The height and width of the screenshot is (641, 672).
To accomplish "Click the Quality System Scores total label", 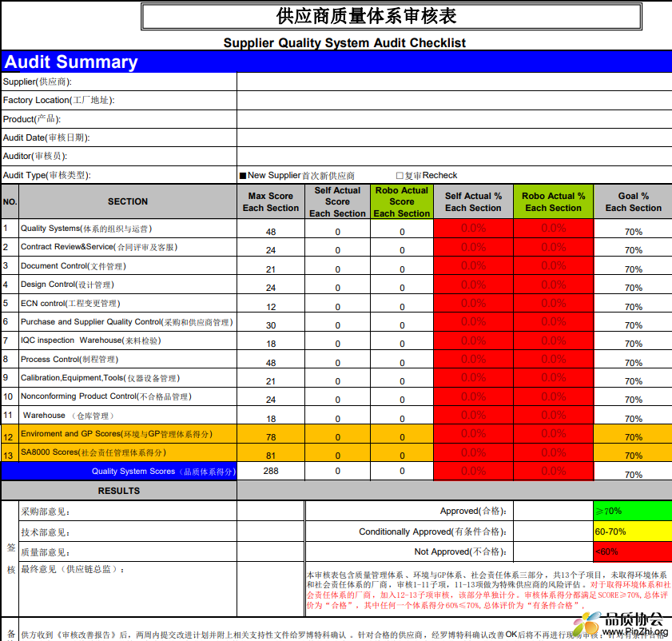I will tap(164, 472).
